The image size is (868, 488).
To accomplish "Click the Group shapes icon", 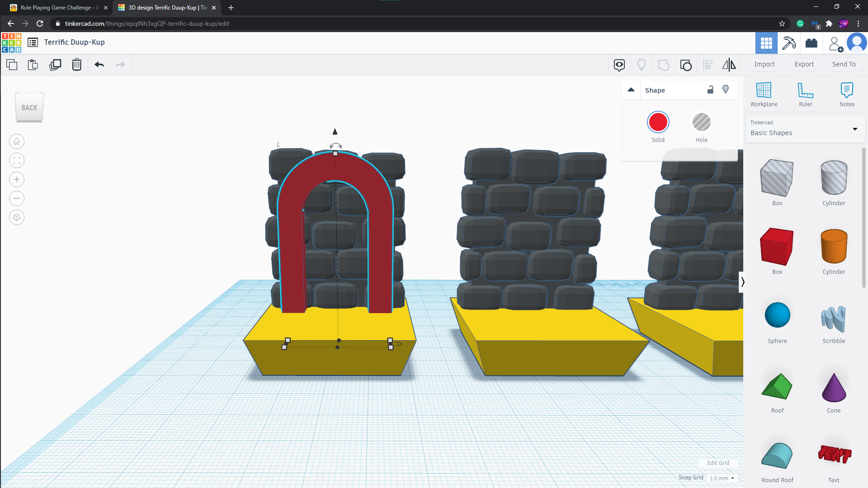I will 664,65.
